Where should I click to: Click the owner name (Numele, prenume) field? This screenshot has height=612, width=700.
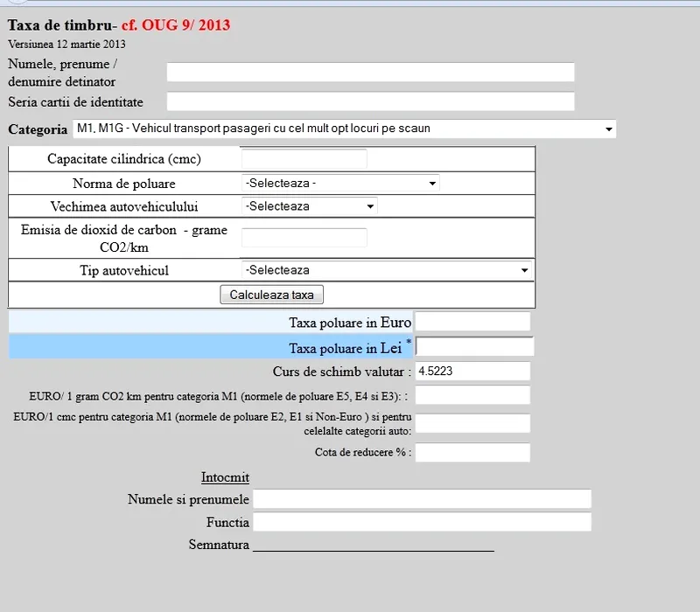click(x=370, y=72)
